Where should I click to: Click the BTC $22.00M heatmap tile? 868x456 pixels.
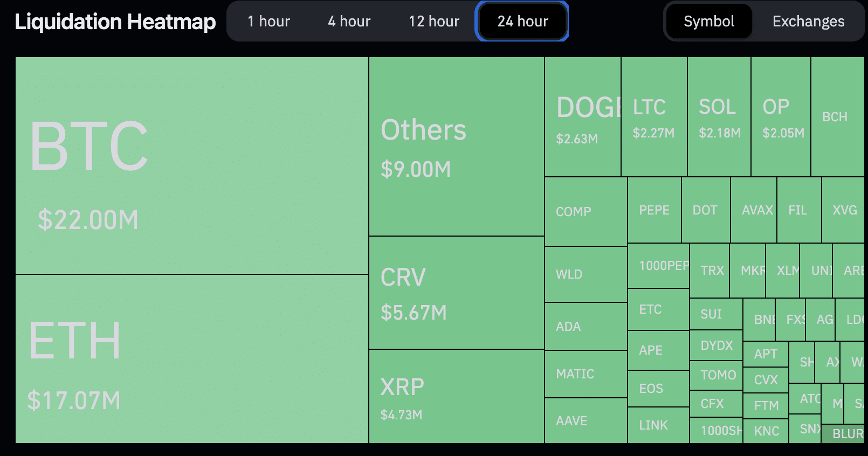click(x=192, y=165)
